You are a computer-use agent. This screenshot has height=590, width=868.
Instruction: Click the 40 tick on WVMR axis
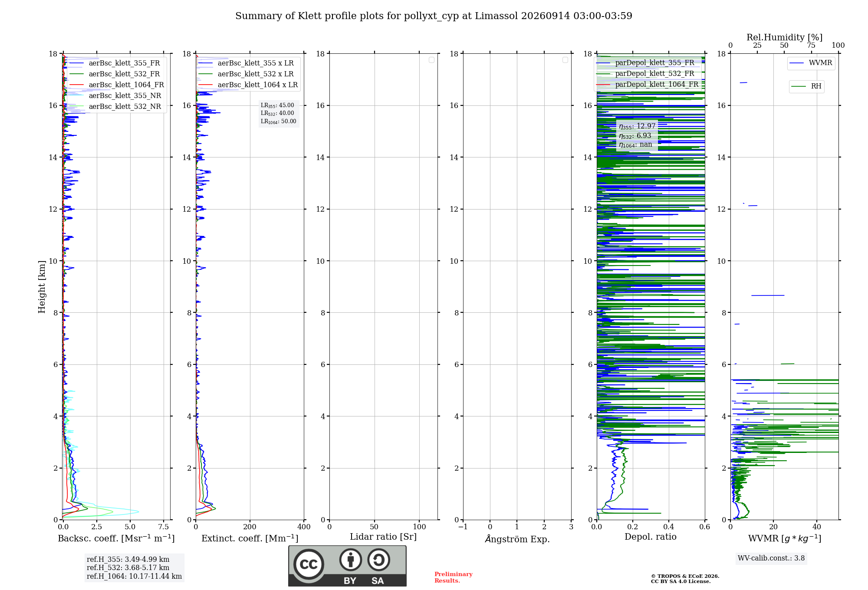point(817,527)
